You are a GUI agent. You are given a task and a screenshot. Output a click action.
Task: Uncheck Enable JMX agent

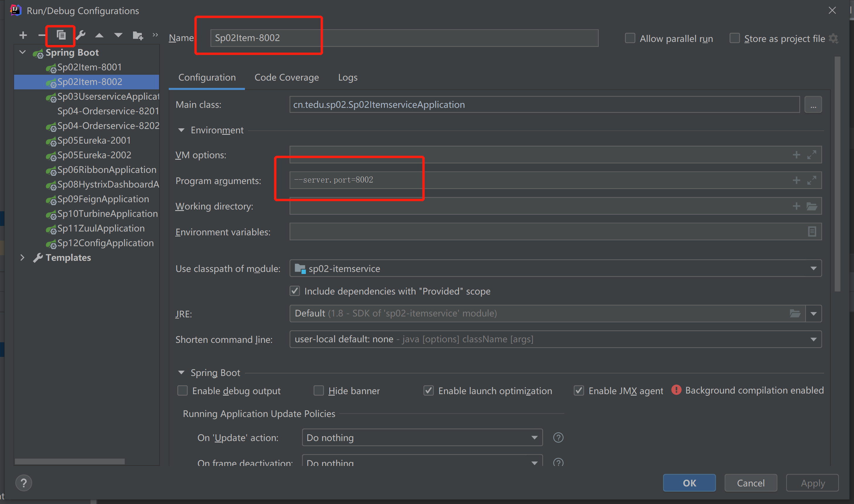pos(579,391)
